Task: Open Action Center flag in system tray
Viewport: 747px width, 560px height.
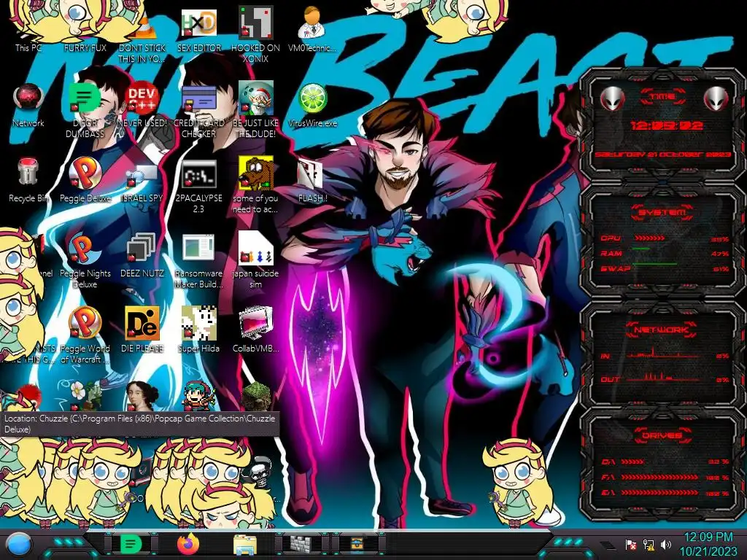Action: 631,545
